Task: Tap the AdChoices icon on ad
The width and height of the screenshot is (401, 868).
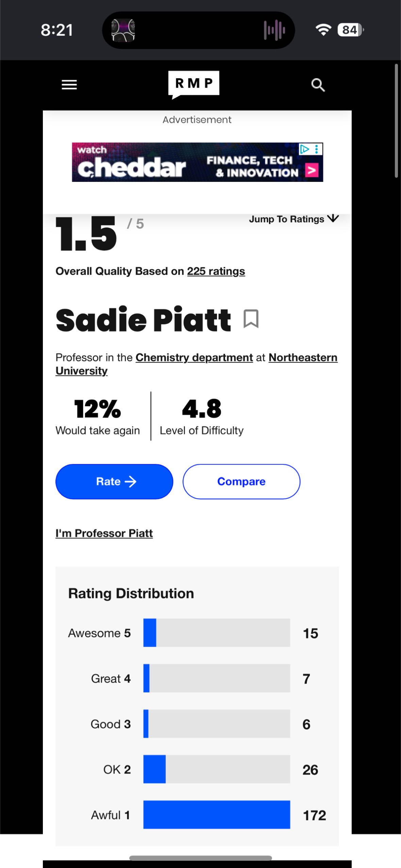Action: (x=304, y=149)
